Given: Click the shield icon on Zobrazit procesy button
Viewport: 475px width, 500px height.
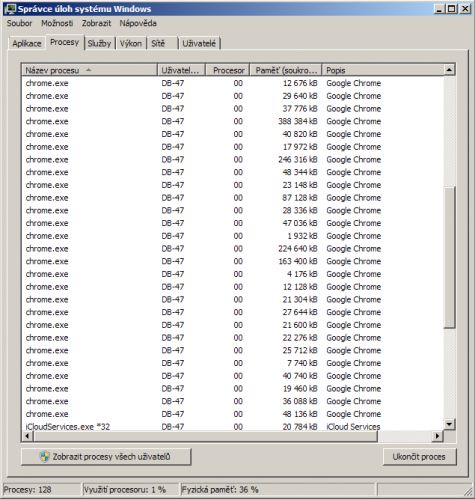Looking at the screenshot, I should click(44, 456).
